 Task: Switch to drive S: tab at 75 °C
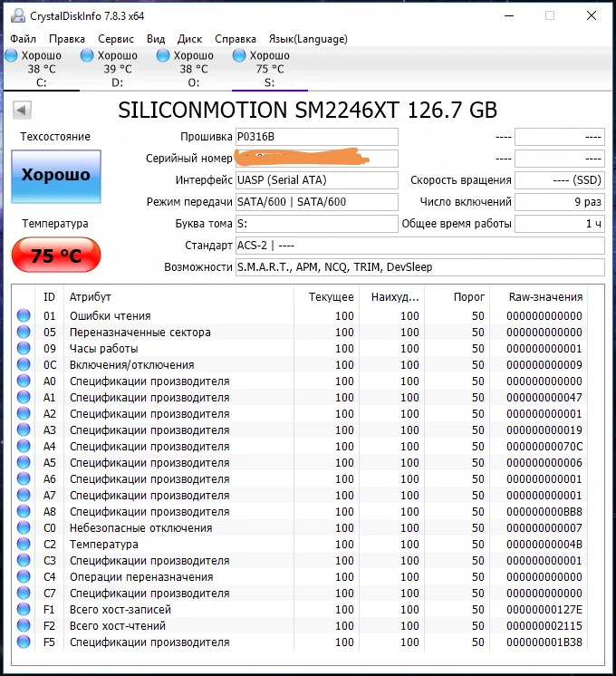tap(269, 69)
